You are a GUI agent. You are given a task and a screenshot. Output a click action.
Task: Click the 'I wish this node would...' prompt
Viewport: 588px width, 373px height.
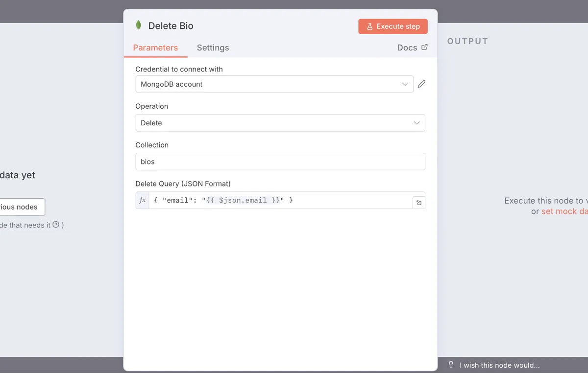tap(499, 365)
